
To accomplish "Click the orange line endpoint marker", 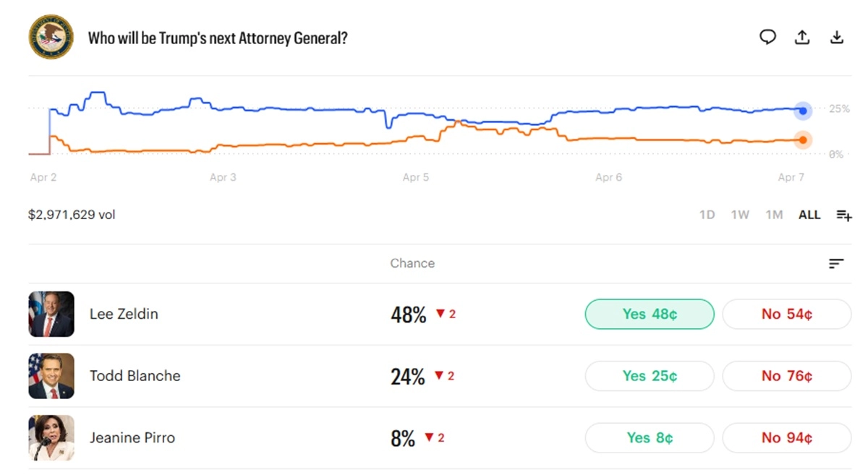I will [802, 140].
